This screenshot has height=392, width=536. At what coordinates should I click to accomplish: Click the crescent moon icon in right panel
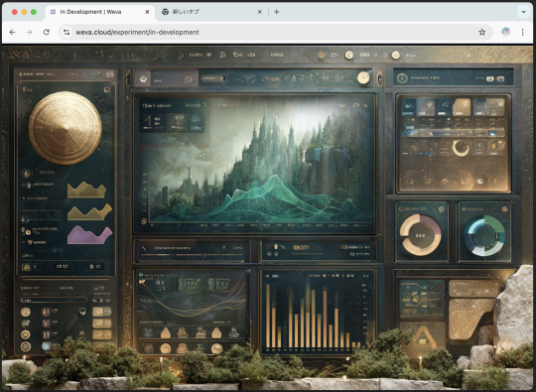pos(461,148)
